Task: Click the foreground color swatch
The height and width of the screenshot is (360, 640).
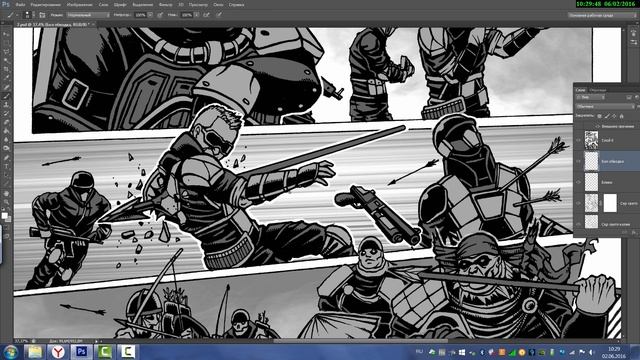Action: click(x=5, y=216)
